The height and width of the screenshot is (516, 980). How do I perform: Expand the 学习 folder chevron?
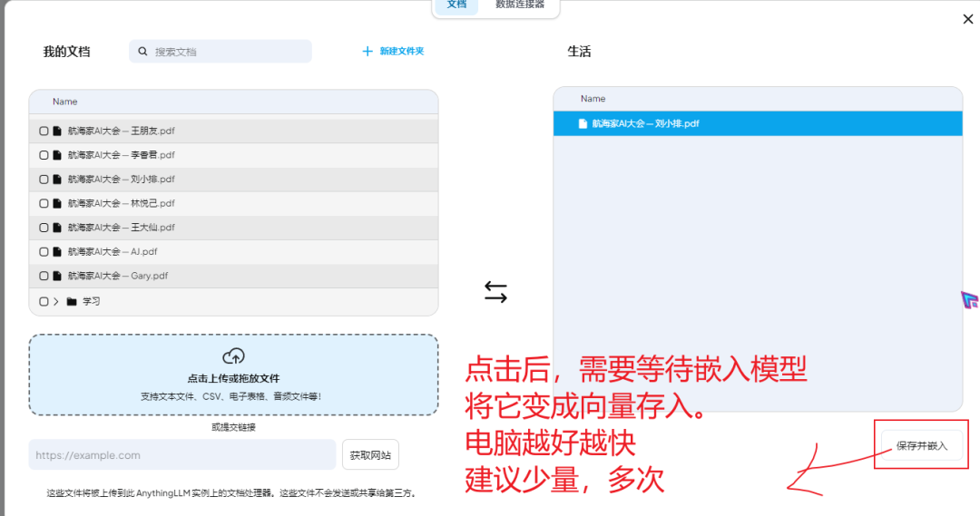56,302
